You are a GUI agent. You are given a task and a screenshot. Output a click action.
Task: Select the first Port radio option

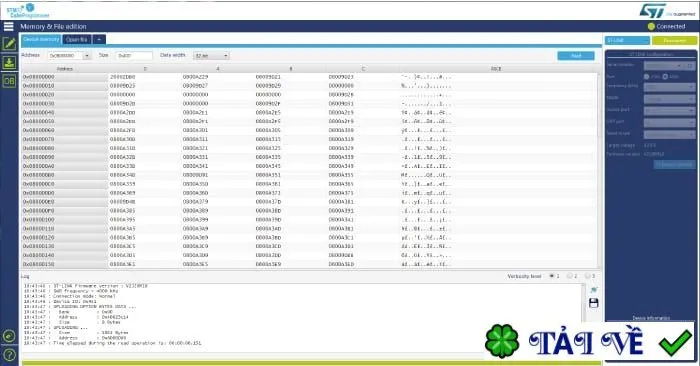(646, 77)
